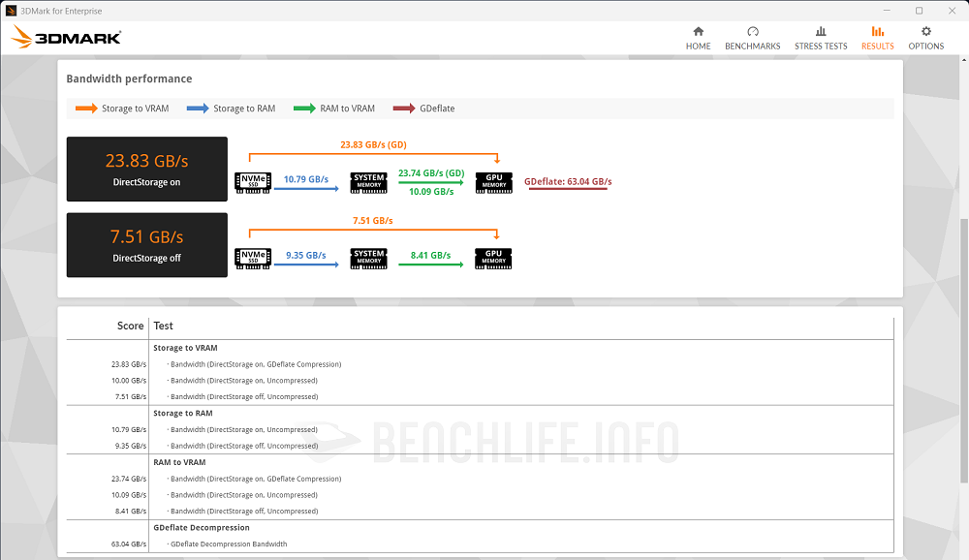
Task: Select the SYSTEM MEMORY chip in DirectStorage off diagram
Action: coord(368,259)
